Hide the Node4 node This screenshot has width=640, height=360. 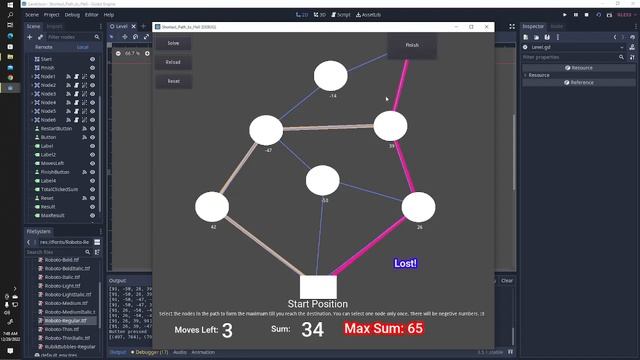(x=93, y=102)
